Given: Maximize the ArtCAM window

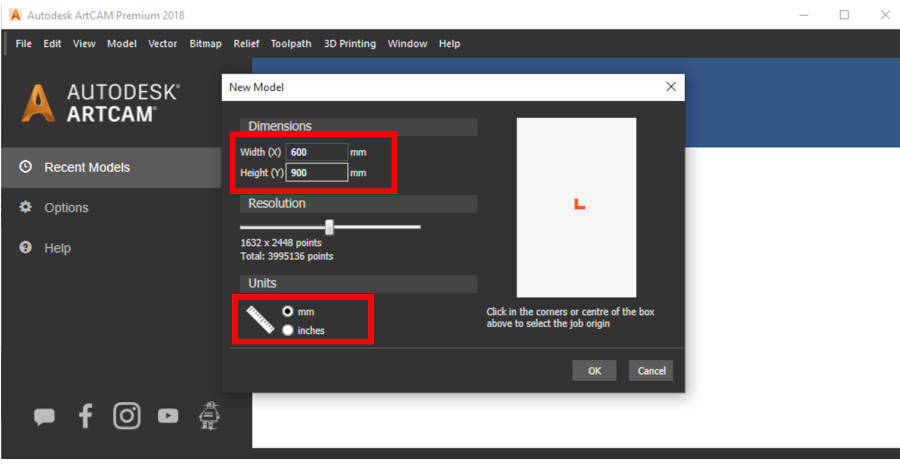Looking at the screenshot, I should click(x=844, y=16).
